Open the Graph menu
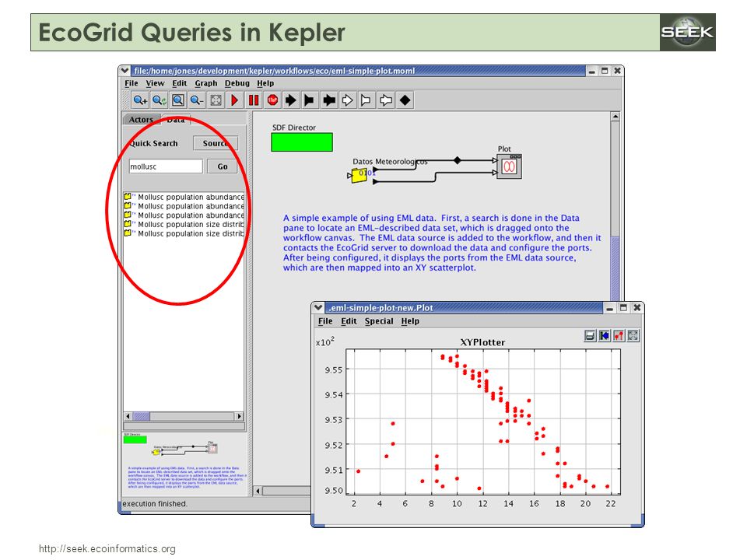 (x=205, y=83)
